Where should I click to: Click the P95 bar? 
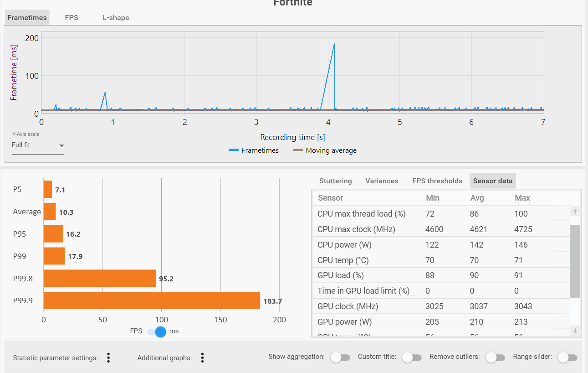(x=53, y=233)
